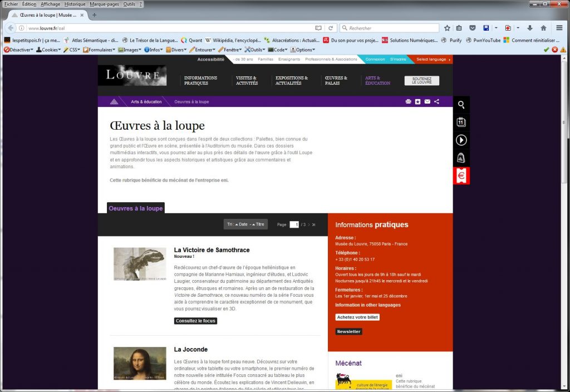Open the La Joconde thumbnail

[x=140, y=363]
